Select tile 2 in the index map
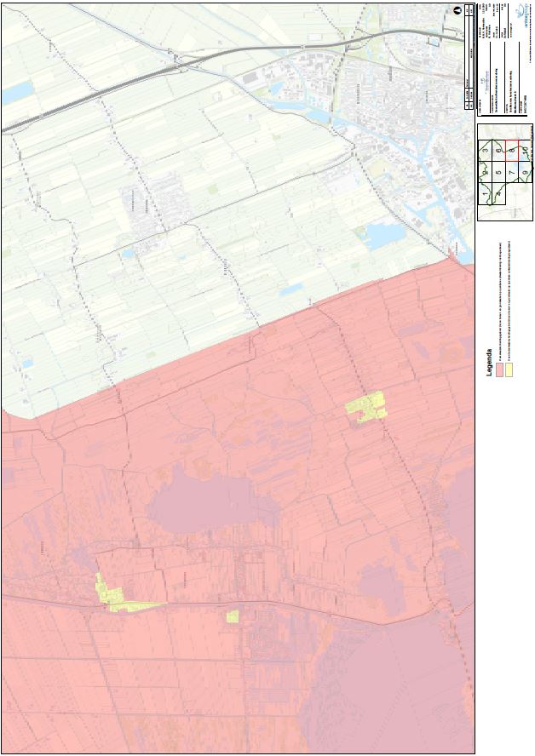This screenshot has height=756, width=535. [486, 172]
